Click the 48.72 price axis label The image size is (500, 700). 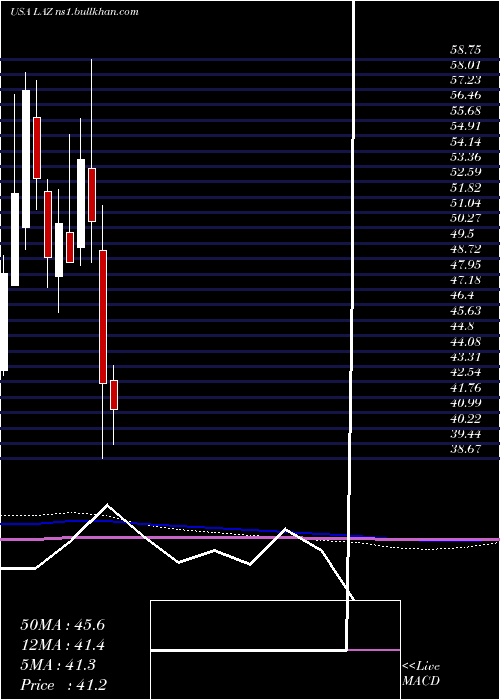(465, 249)
